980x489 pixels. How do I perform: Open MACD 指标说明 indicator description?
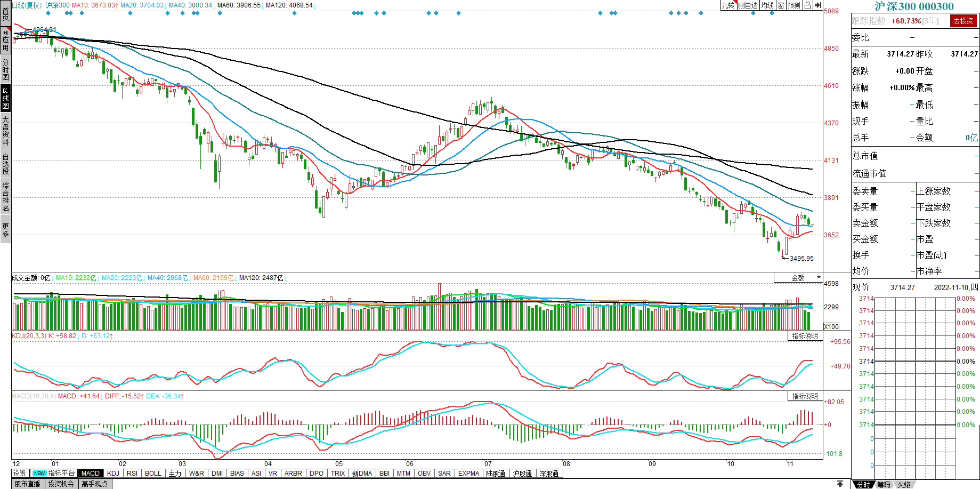click(x=805, y=396)
